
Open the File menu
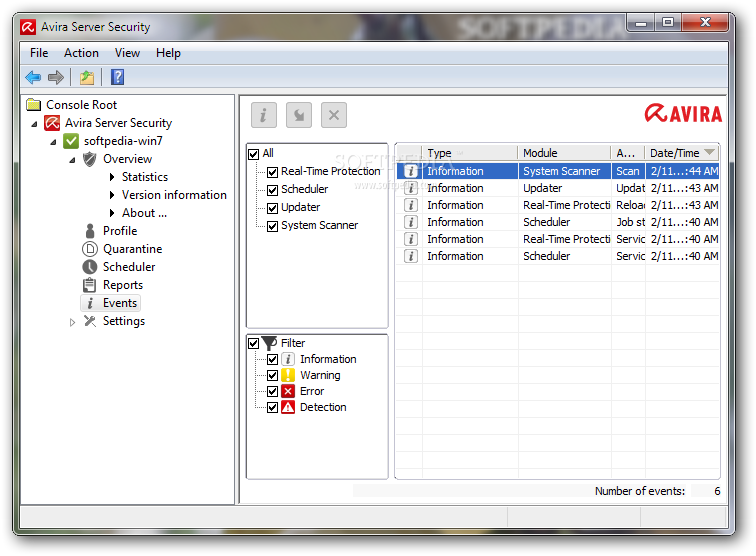coord(39,53)
